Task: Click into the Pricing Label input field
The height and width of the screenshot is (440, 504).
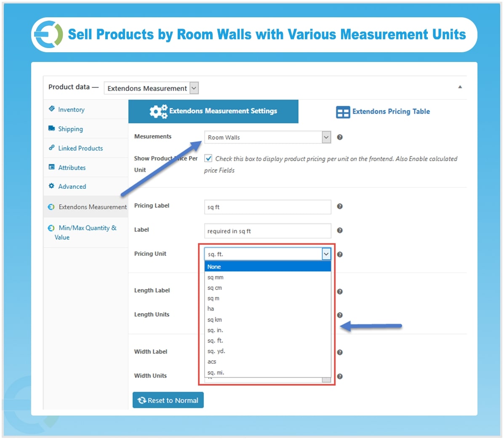Action: [x=267, y=207]
